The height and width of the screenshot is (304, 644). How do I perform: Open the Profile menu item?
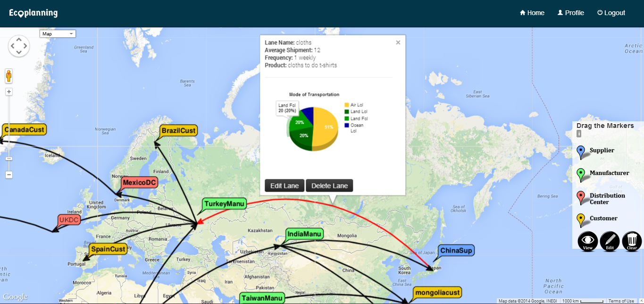[570, 13]
